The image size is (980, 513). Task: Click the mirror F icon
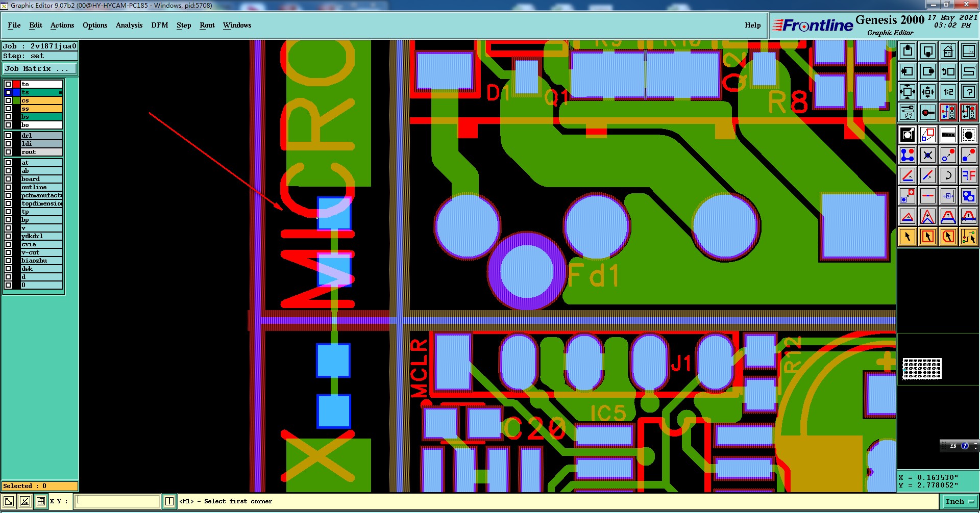pos(969,175)
